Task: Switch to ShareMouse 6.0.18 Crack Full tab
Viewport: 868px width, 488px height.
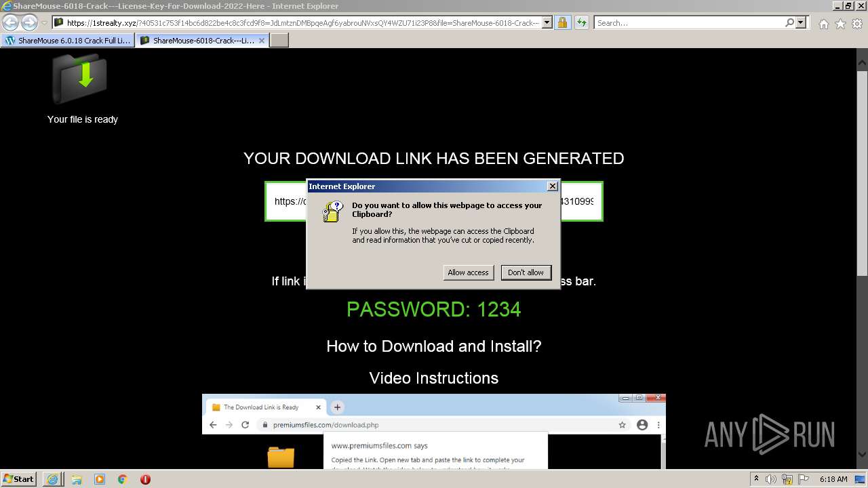Action: click(x=67, y=41)
